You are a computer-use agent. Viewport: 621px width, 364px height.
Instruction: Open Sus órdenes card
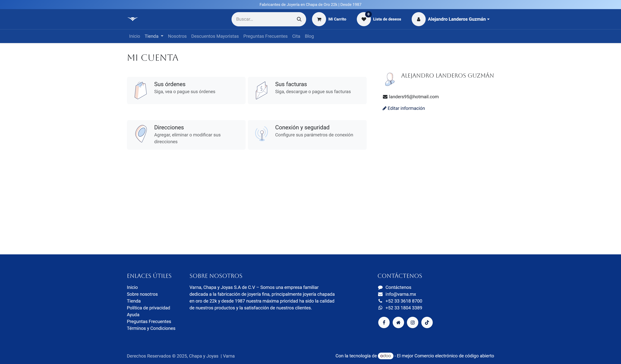[x=186, y=90]
